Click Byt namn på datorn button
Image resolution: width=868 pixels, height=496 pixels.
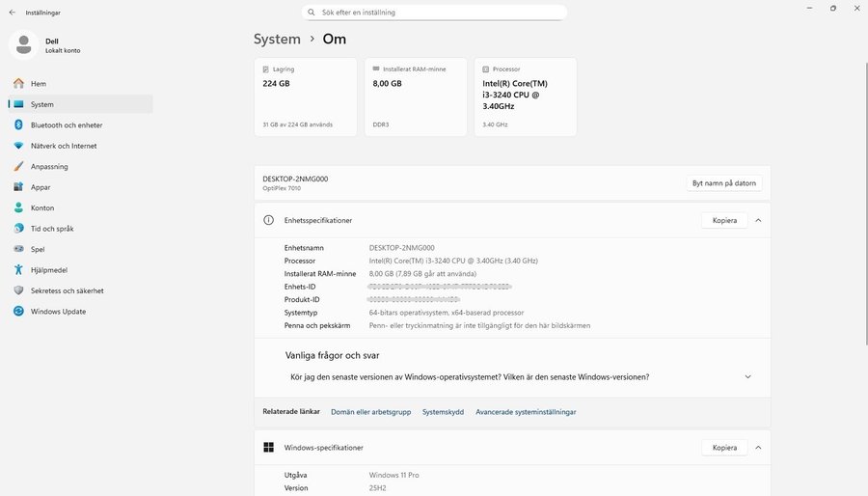point(724,183)
